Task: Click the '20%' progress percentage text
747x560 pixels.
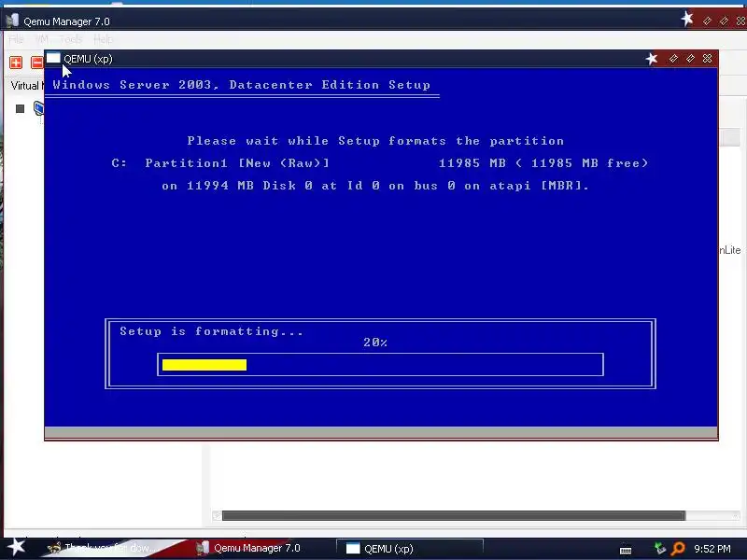Action: 375,343
